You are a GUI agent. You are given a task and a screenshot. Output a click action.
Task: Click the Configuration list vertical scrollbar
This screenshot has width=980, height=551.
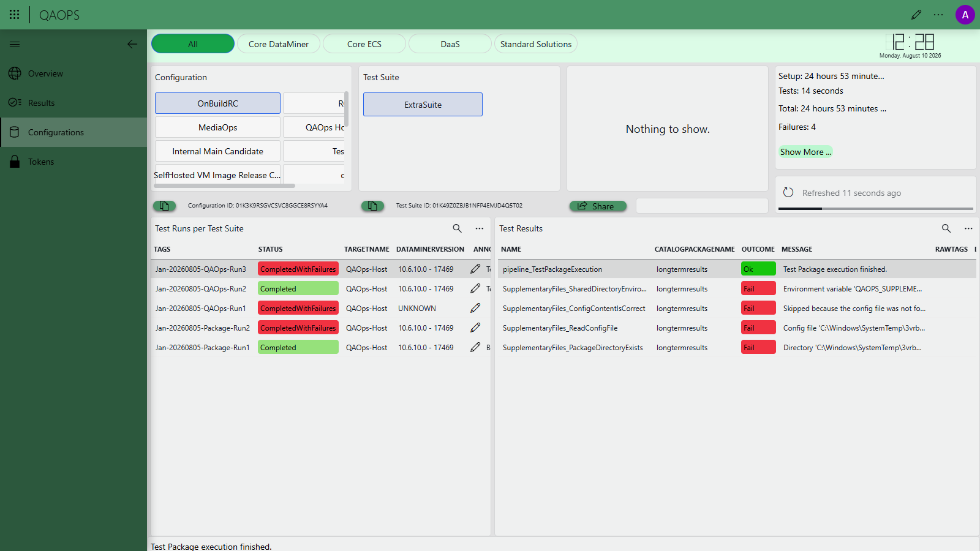[x=347, y=109]
